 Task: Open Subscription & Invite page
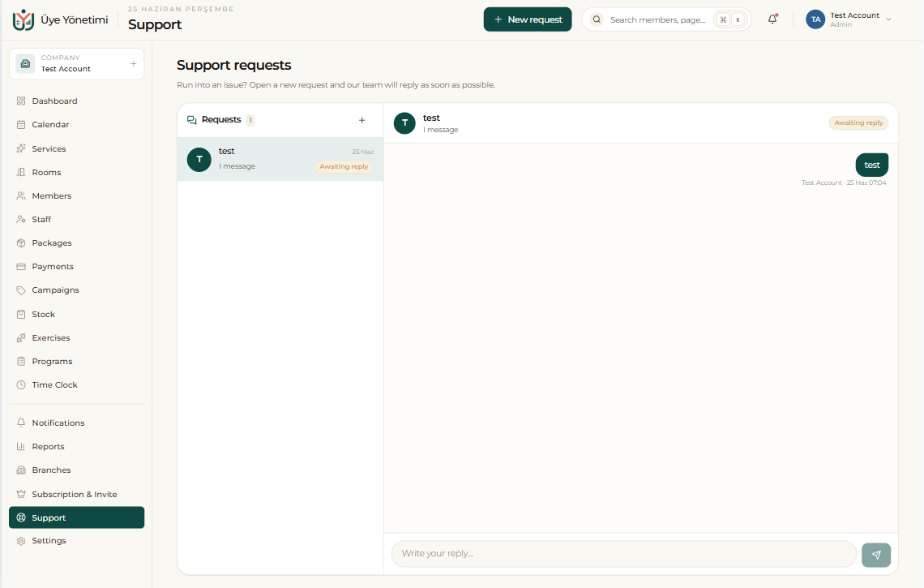[77, 494]
